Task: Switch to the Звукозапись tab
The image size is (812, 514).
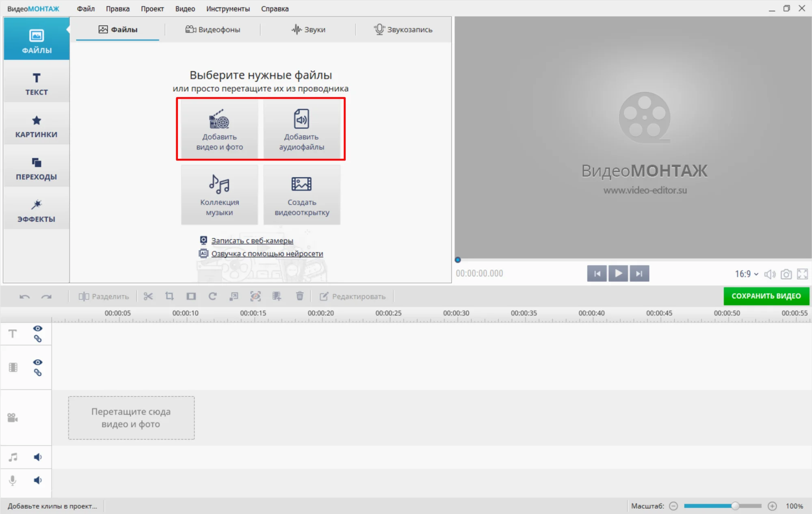Action: click(403, 29)
